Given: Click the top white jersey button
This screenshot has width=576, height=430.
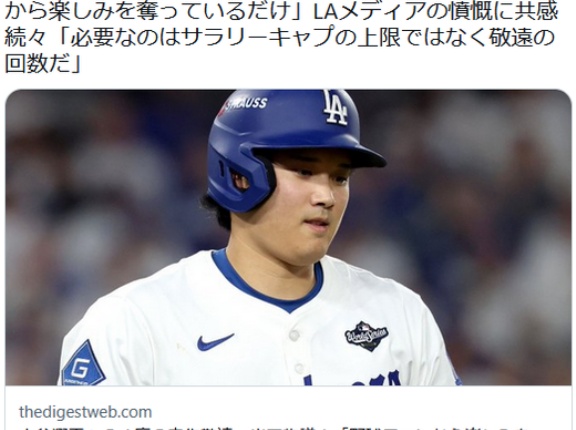Looking at the screenshot, I should tap(294, 335).
